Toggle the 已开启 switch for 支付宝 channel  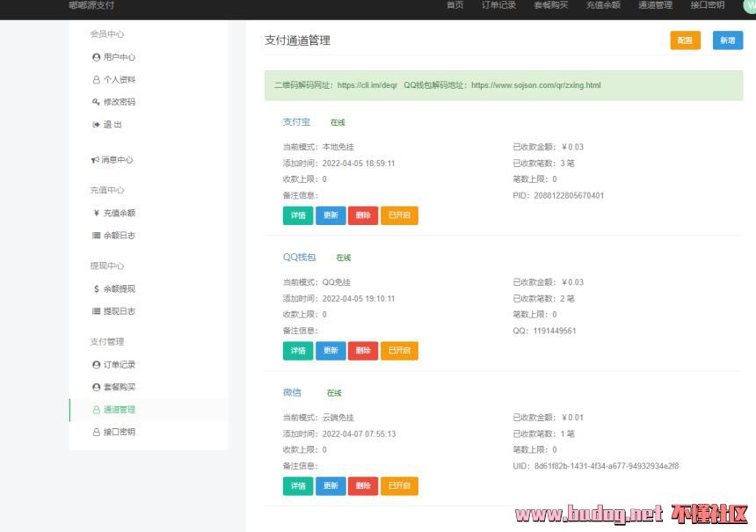coord(399,215)
